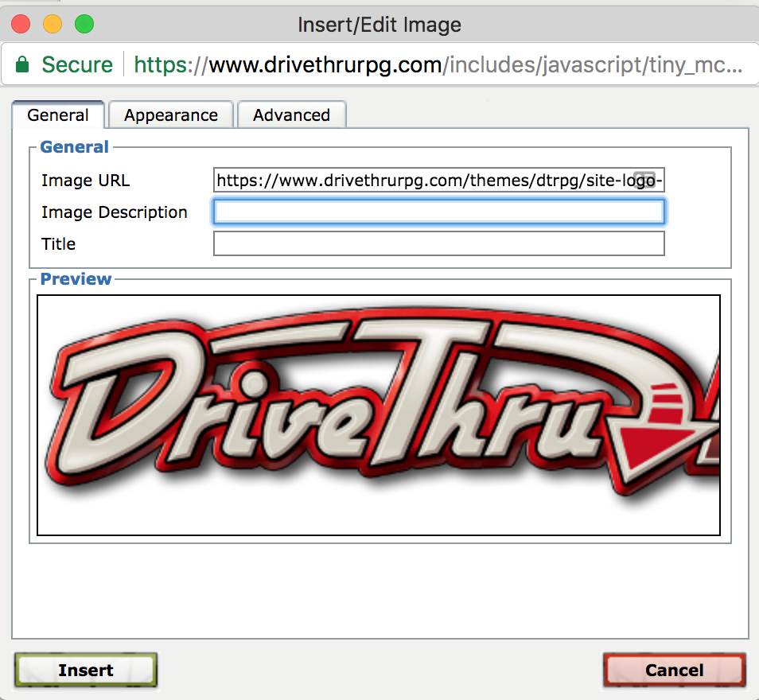The image size is (759, 700).
Task: Click the yellow minimize window button
Action: 53,25
